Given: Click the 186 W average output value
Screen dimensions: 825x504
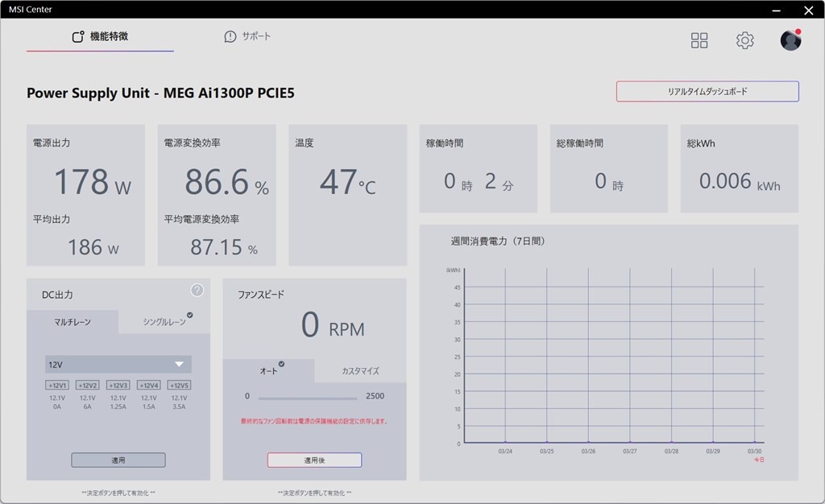Looking at the screenshot, I should tap(93, 247).
